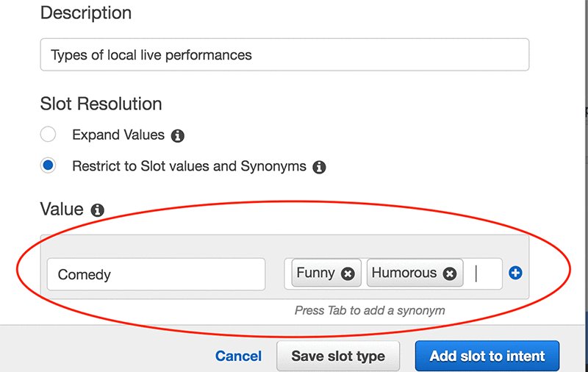Image resolution: width=588 pixels, height=372 pixels.
Task: Click the Description heading label
Action: pyautogui.click(x=86, y=12)
